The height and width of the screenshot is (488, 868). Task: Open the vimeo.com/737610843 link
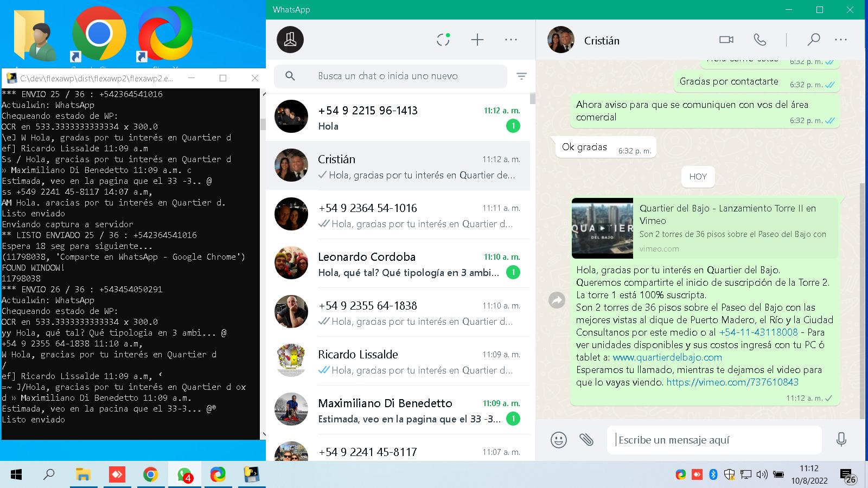pyautogui.click(x=732, y=382)
